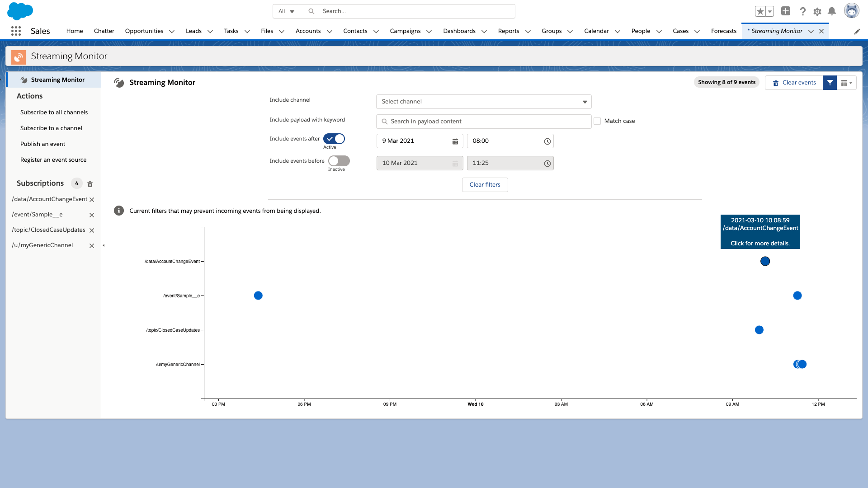
Task: Expand the Opportunities tab chevron
Action: point(172,31)
